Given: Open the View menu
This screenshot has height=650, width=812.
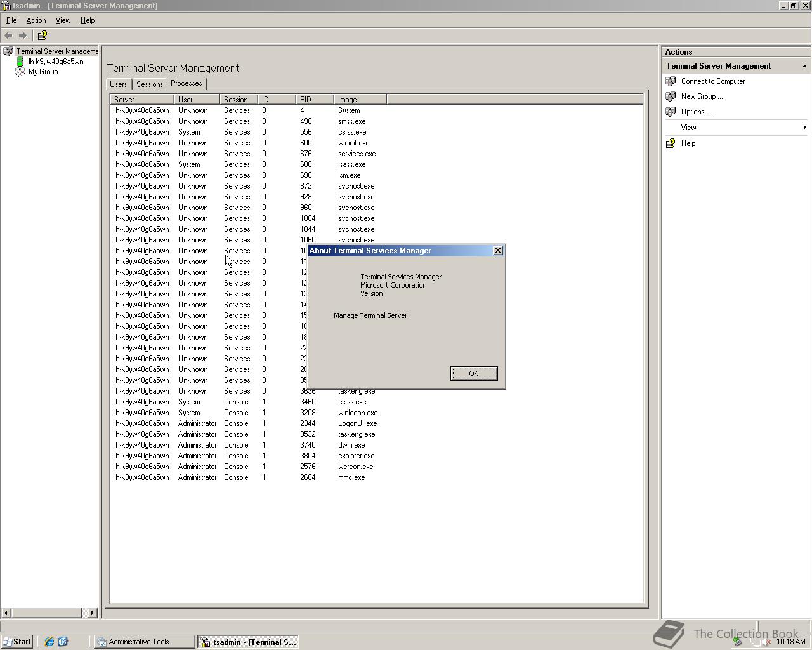Looking at the screenshot, I should [x=63, y=20].
